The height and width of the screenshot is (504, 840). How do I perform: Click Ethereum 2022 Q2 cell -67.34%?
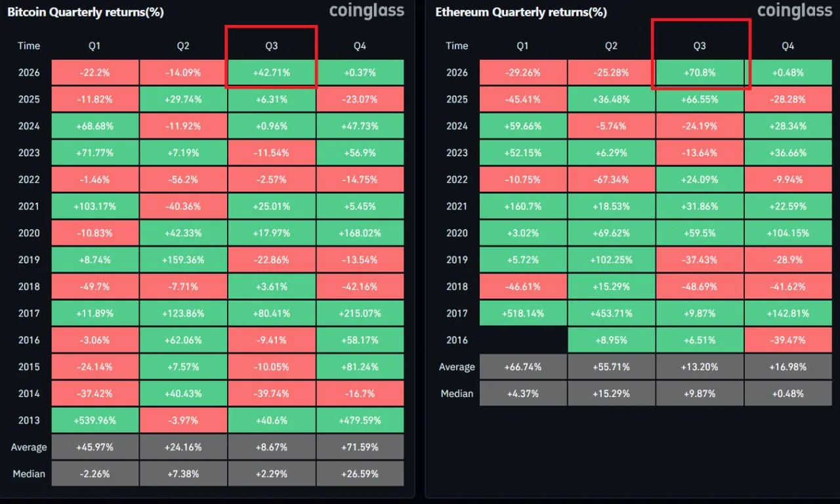click(611, 179)
